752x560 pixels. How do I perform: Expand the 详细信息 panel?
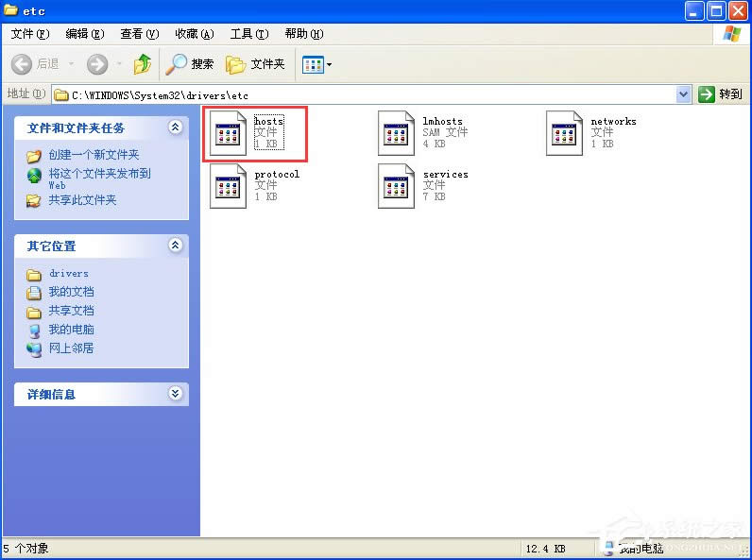pyautogui.click(x=175, y=394)
